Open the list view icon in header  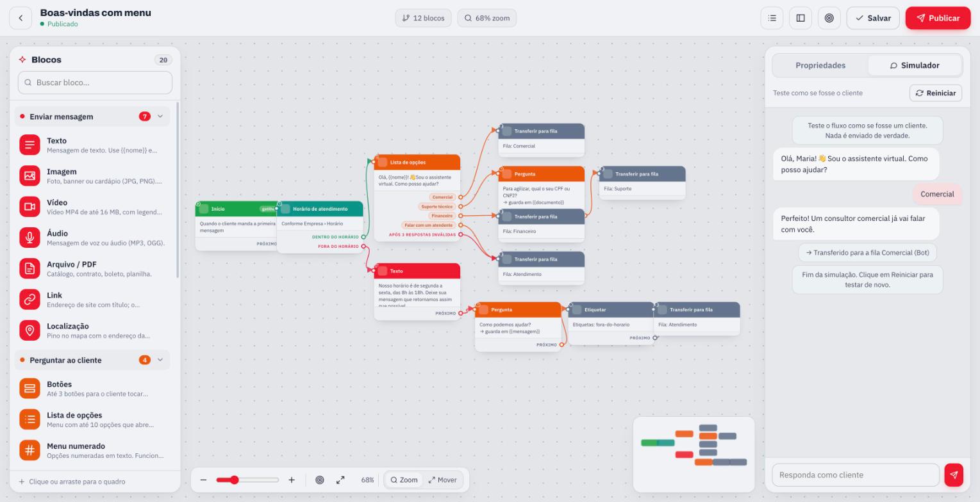[x=772, y=18]
